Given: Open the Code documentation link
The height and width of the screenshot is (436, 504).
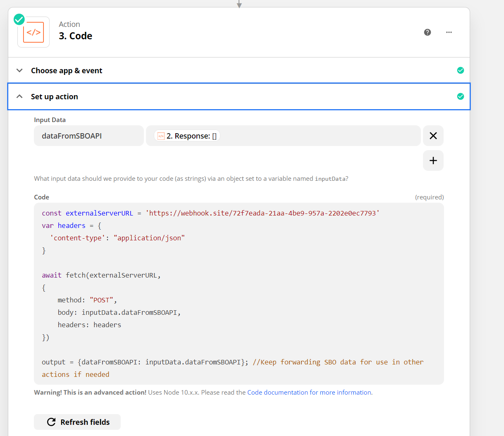Looking at the screenshot, I should [309, 392].
